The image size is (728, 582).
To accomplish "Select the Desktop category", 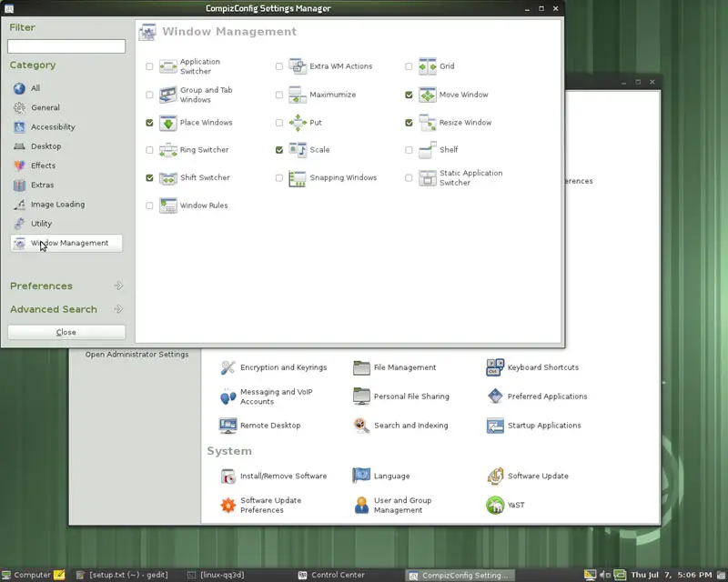I will pyautogui.click(x=66, y=146).
